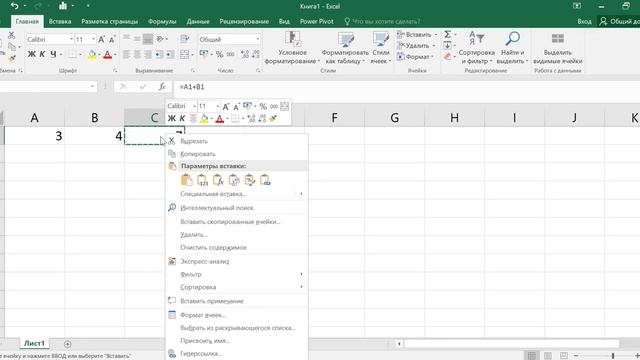
Task: Open the Power Pivot tab
Action: (317, 21)
